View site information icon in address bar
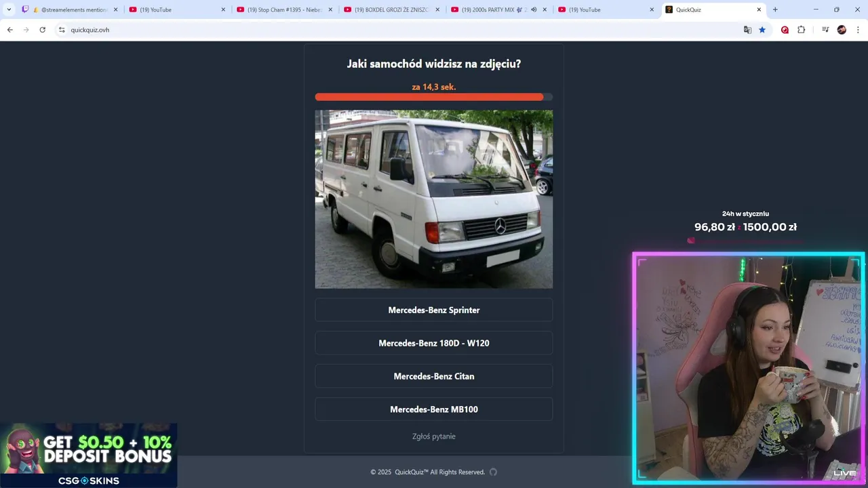This screenshot has height=488, width=868. tap(62, 30)
